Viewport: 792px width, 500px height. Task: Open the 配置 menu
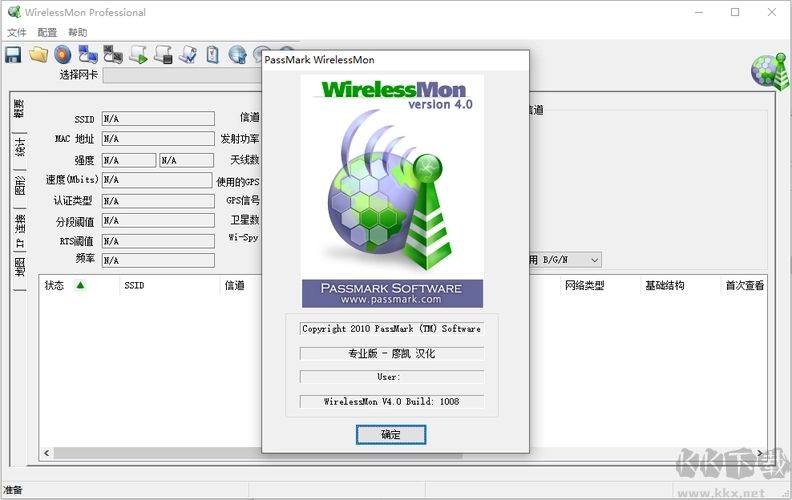point(47,32)
